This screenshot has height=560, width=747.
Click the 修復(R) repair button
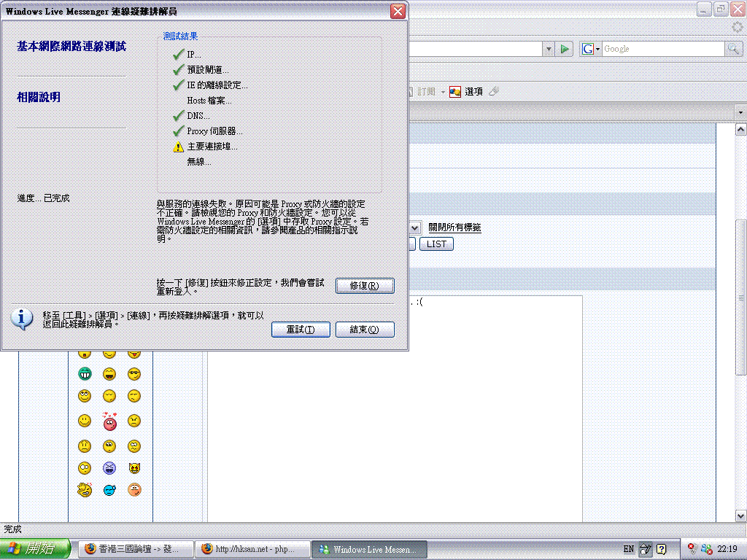(x=365, y=286)
